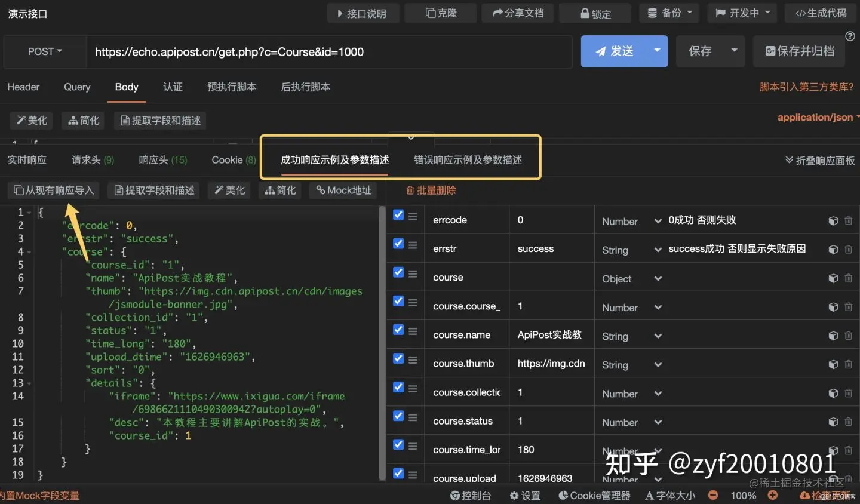Delete the course.name row with trash icon

[848, 336]
